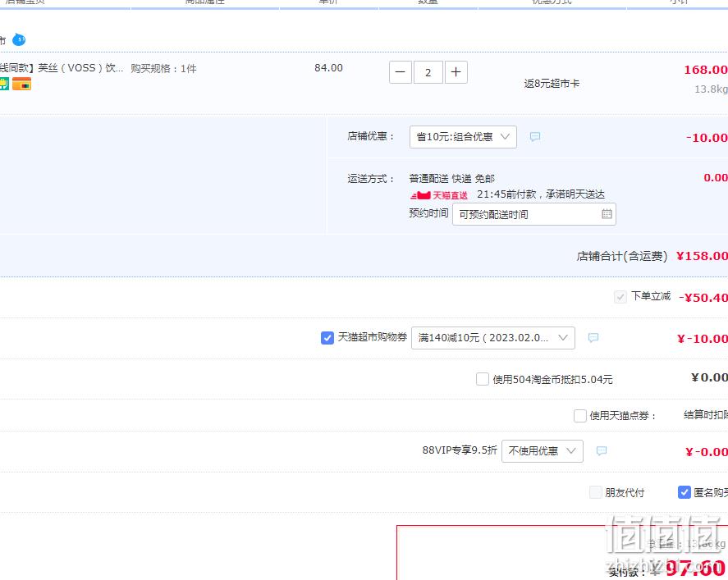Open the 88VIP 不使用优惠 dropdown
The height and width of the screenshot is (580, 728).
pyautogui.click(x=543, y=451)
